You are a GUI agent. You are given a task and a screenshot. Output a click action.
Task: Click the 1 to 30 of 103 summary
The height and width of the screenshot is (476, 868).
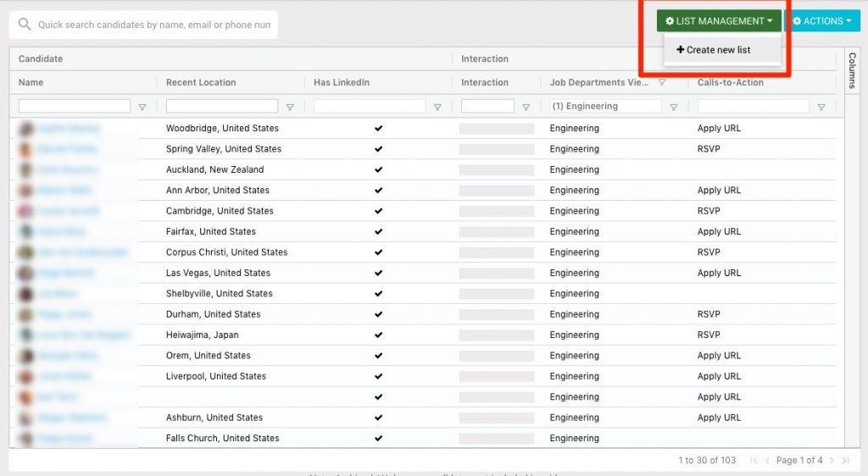point(707,460)
